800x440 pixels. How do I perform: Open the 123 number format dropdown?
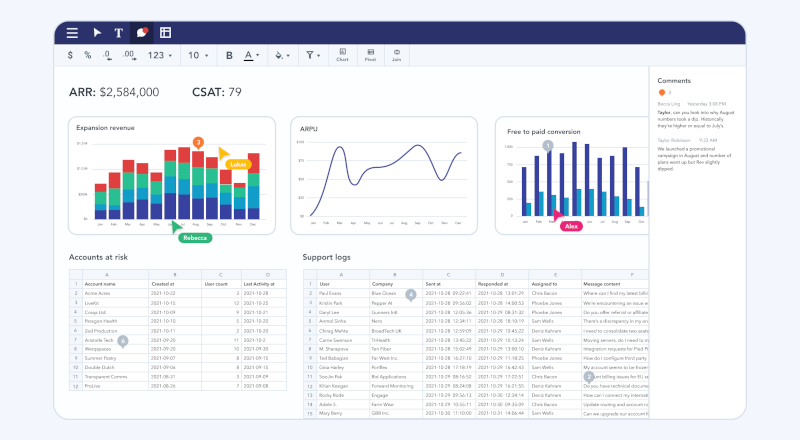coord(159,55)
